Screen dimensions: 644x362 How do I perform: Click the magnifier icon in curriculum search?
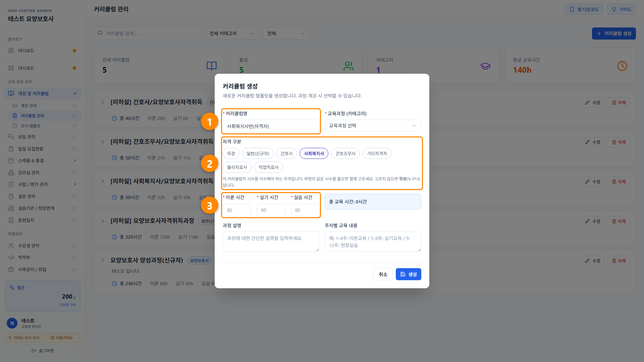pos(100,33)
